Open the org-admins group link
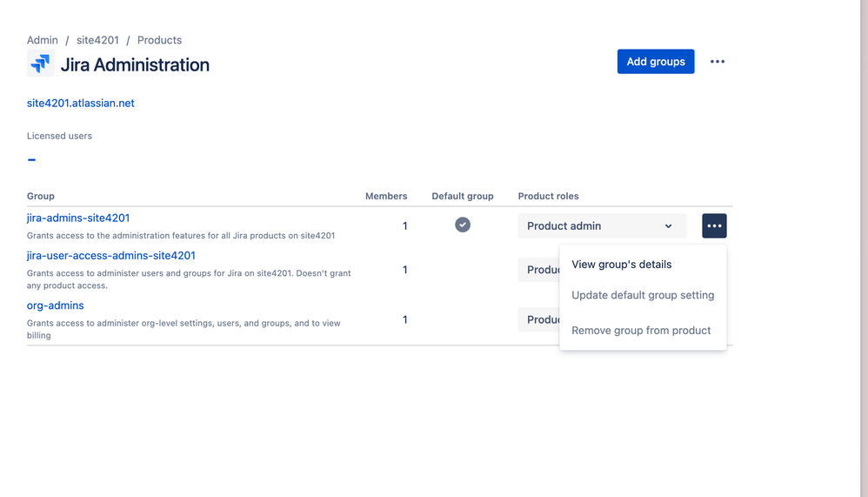 click(56, 306)
